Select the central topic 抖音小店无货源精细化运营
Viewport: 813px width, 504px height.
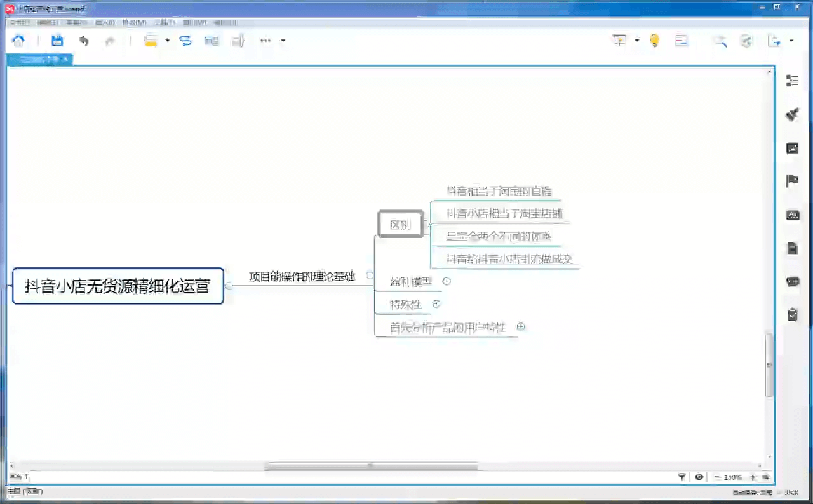pyautogui.click(x=118, y=286)
